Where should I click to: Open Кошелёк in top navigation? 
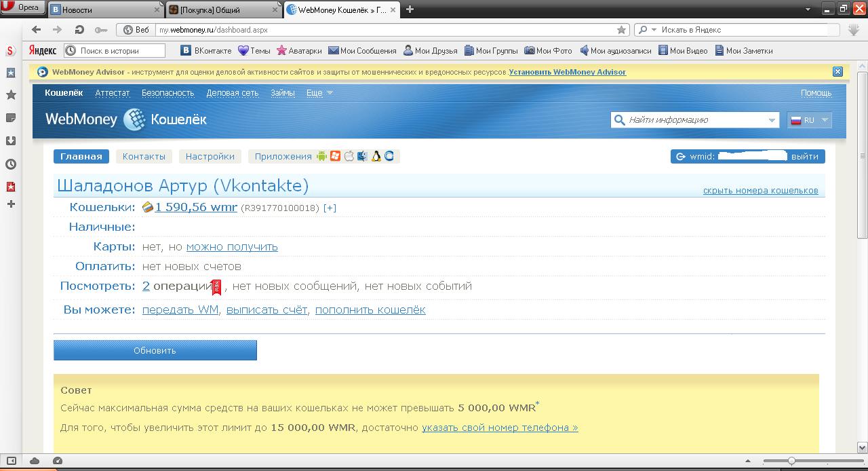tap(64, 93)
